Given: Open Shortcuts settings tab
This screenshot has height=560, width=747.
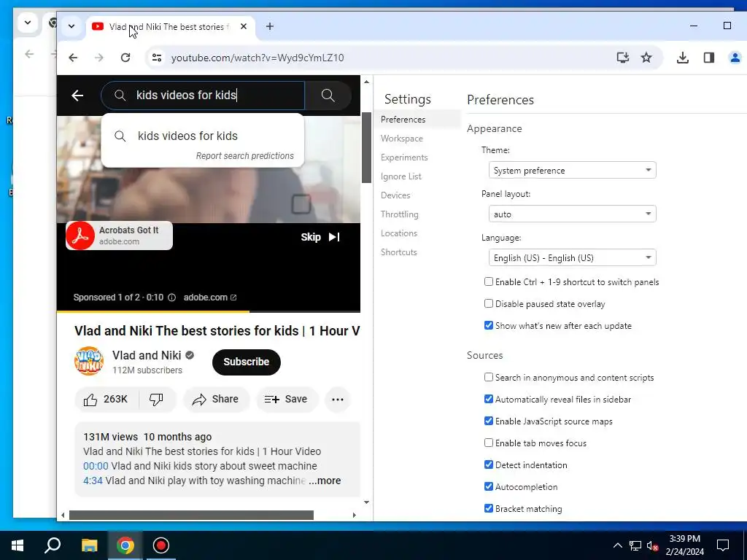Looking at the screenshot, I should pos(399,252).
